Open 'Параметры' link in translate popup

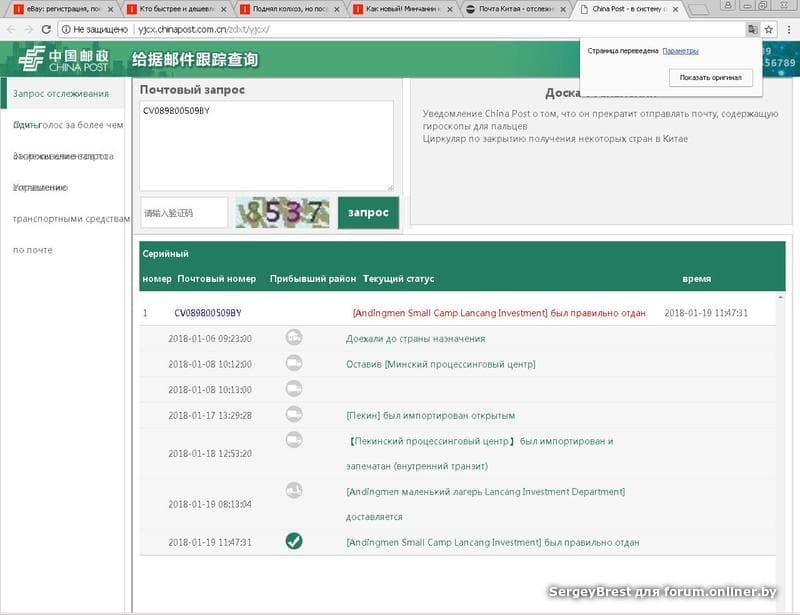[680, 51]
